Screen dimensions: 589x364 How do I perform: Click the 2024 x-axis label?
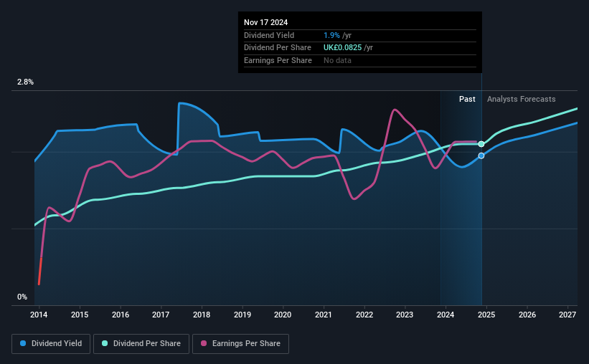(446, 315)
